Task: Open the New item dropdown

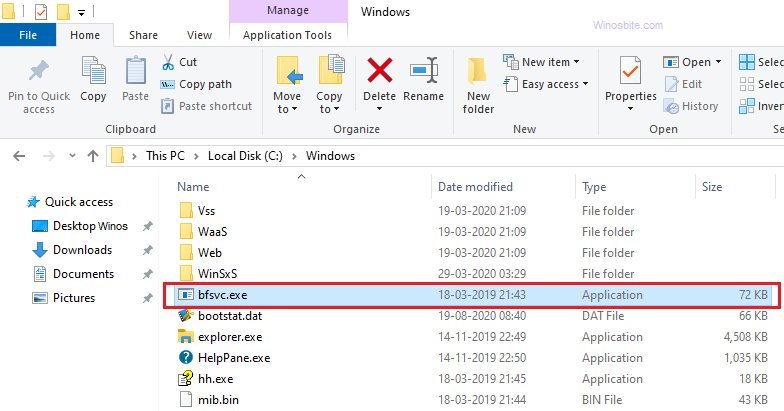Action: (x=541, y=62)
